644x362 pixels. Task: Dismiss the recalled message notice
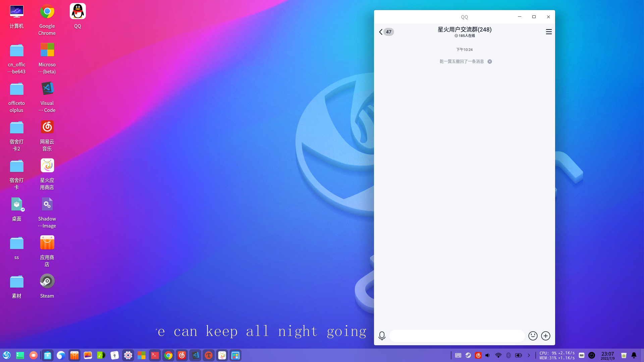tap(490, 62)
